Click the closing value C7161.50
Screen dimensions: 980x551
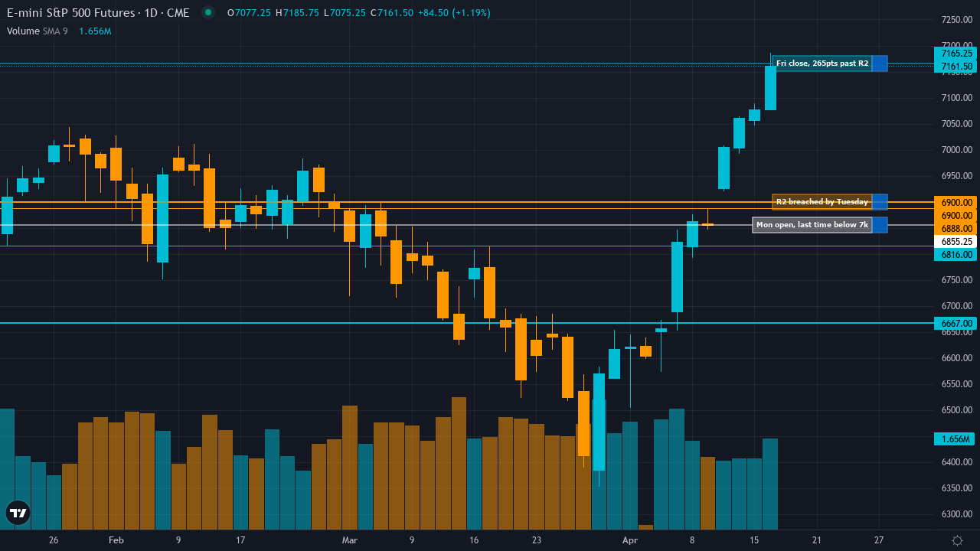tap(392, 13)
